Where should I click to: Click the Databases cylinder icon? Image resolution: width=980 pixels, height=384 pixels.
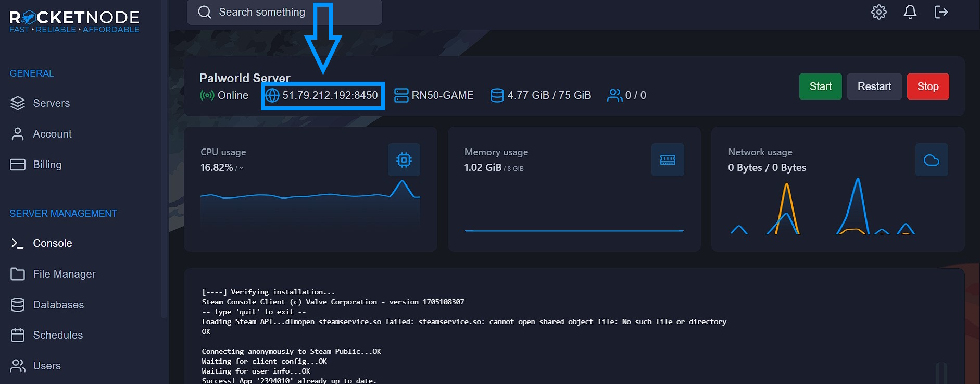(18, 305)
